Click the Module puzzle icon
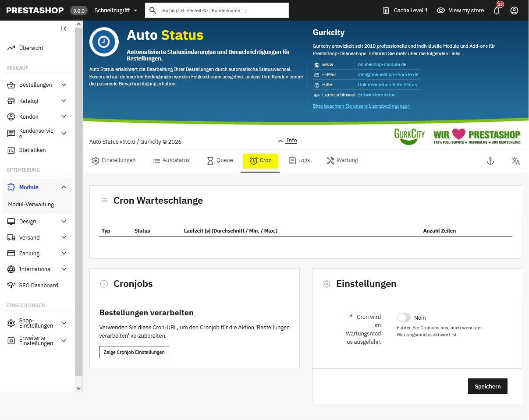 [11, 187]
